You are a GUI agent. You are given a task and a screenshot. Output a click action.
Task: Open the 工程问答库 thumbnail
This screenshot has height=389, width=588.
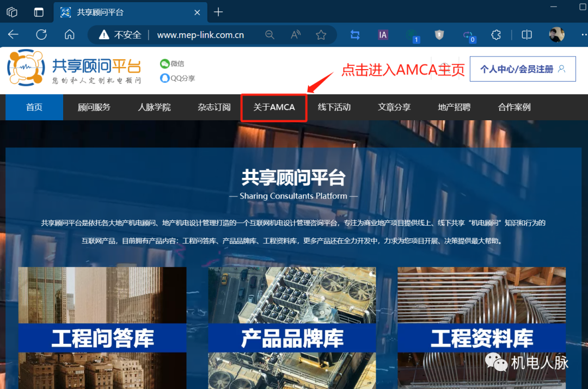pyautogui.click(x=102, y=326)
